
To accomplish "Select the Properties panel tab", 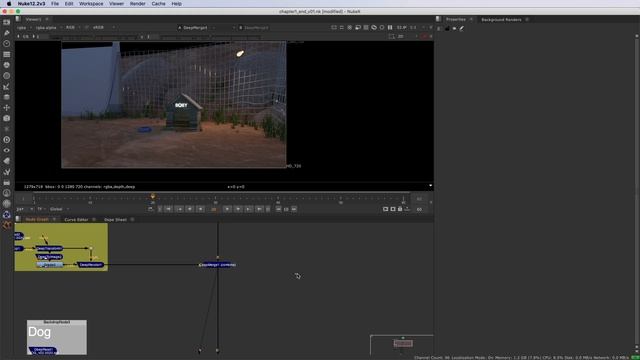I will tap(456, 20).
